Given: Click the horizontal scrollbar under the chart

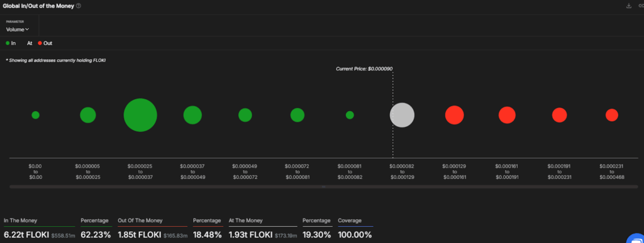Looking at the screenshot, I should pos(324,187).
